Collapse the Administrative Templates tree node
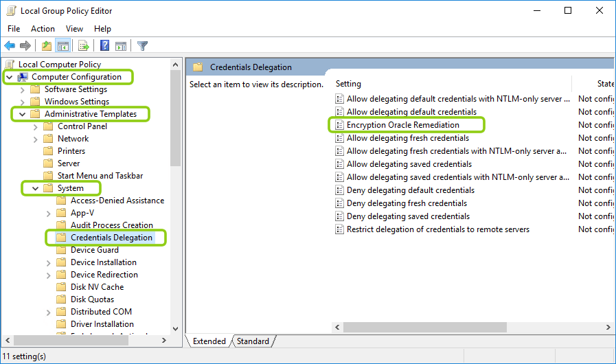 point(22,114)
